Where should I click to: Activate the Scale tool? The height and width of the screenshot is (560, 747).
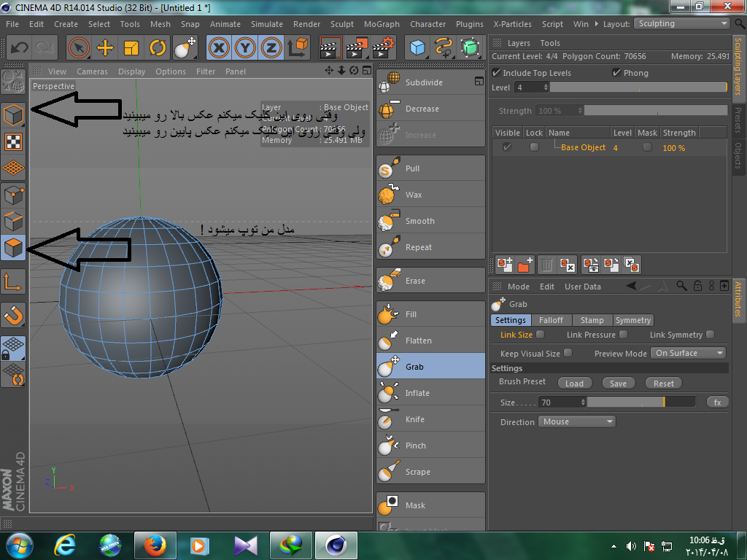(131, 47)
